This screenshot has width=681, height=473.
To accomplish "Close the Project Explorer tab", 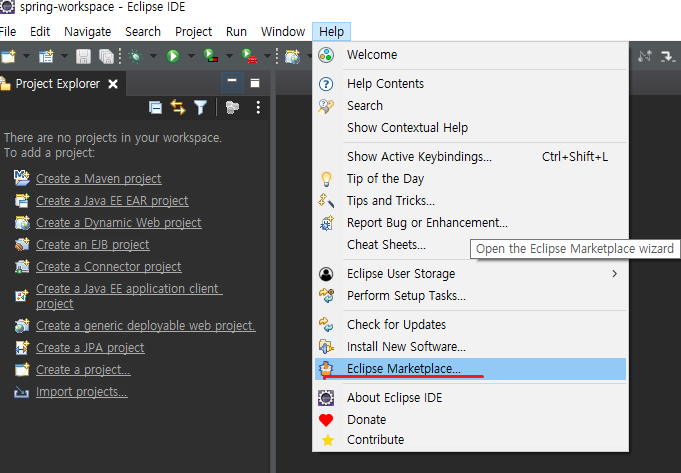I will (113, 84).
